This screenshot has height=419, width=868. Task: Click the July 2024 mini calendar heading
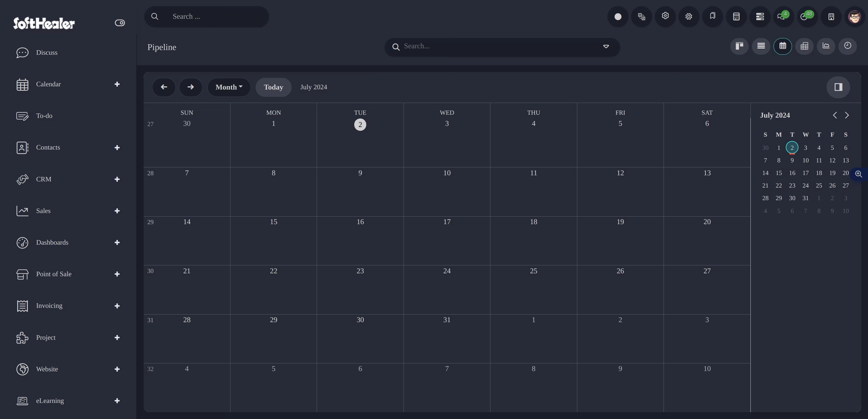(x=775, y=115)
